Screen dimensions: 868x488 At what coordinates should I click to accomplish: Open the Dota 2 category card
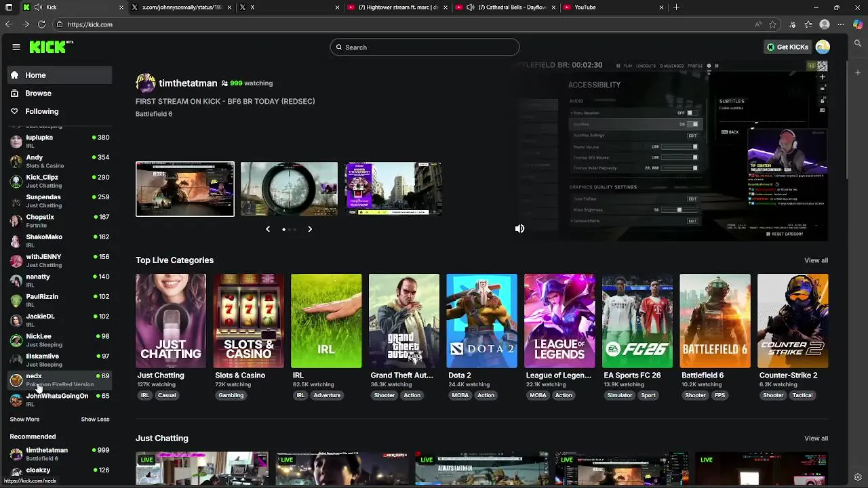[x=481, y=321]
